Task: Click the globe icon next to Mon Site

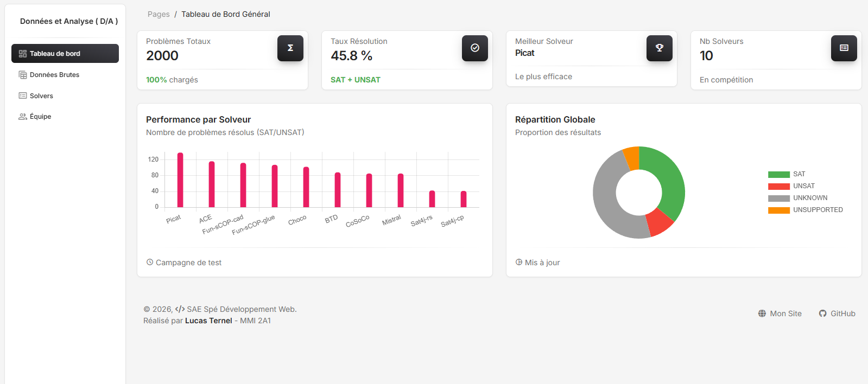Action: 762,313
